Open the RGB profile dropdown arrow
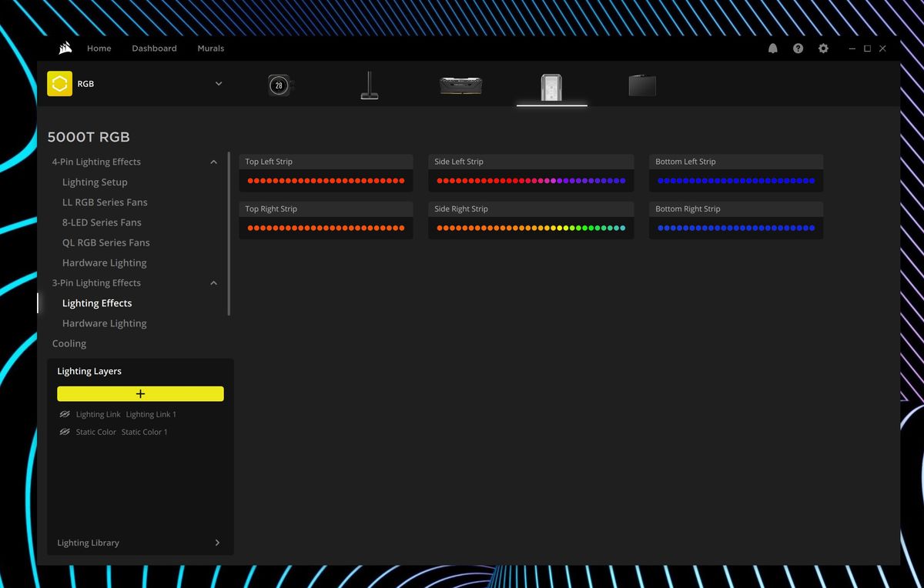 [x=219, y=84]
